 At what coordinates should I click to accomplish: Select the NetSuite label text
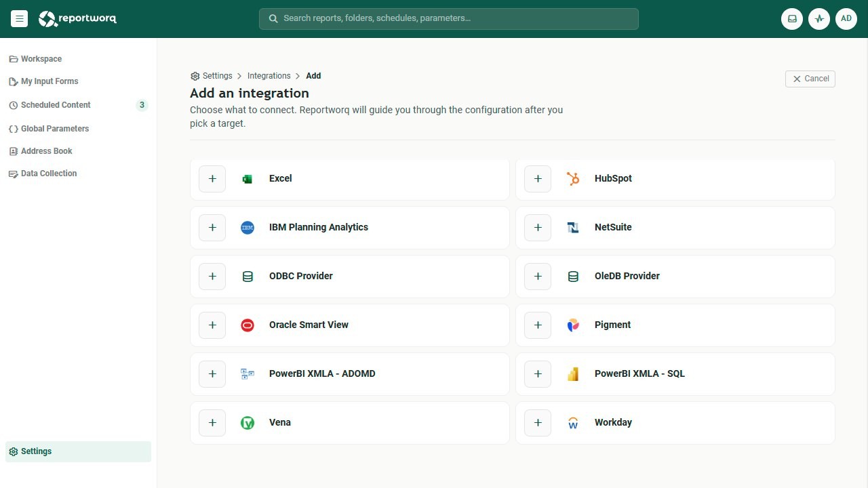pos(613,228)
